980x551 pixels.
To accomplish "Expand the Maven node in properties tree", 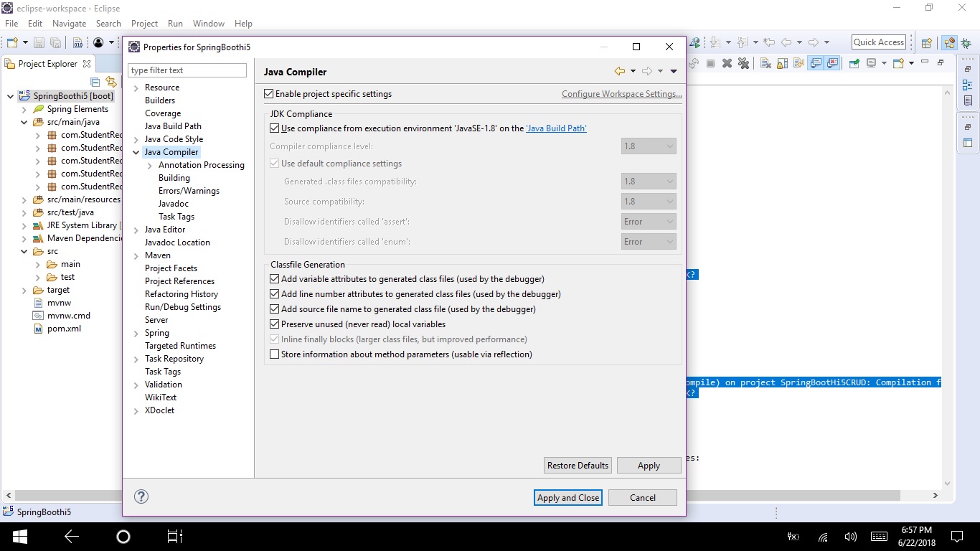I will 136,255.
